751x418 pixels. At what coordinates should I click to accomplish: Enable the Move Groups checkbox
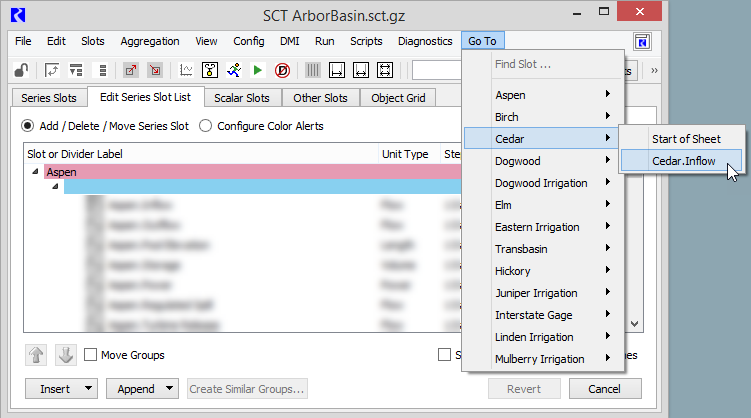(91, 355)
